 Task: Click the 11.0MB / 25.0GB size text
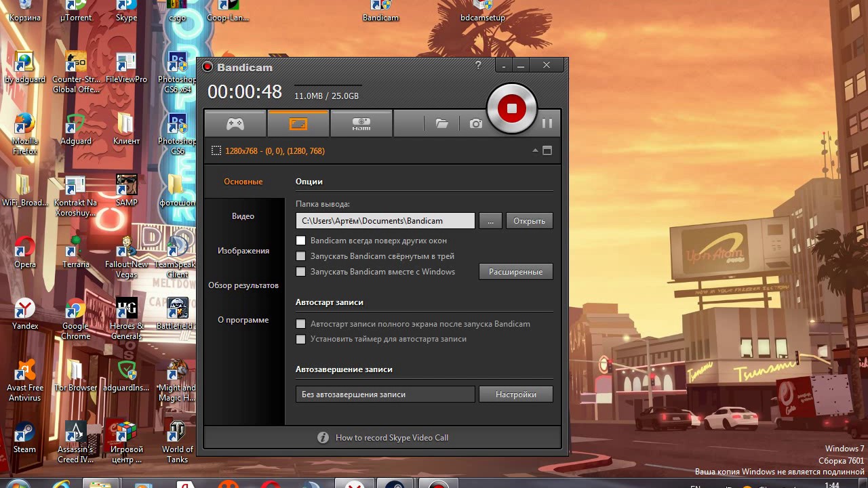(326, 96)
